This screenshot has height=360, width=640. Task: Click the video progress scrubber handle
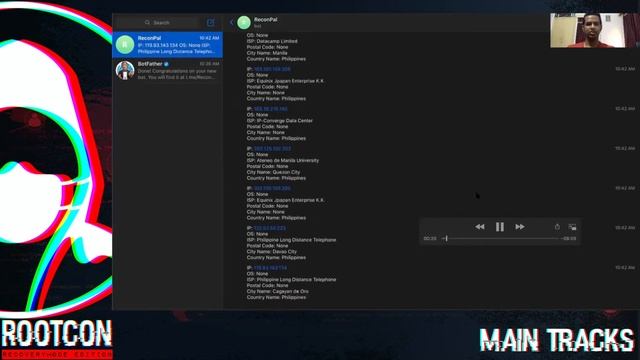[x=447, y=238]
